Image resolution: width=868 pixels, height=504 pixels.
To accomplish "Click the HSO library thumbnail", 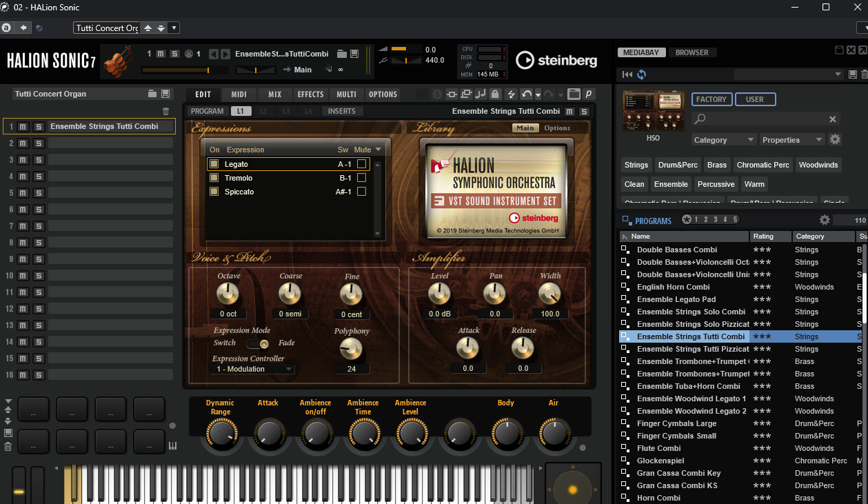I will 654,111.
